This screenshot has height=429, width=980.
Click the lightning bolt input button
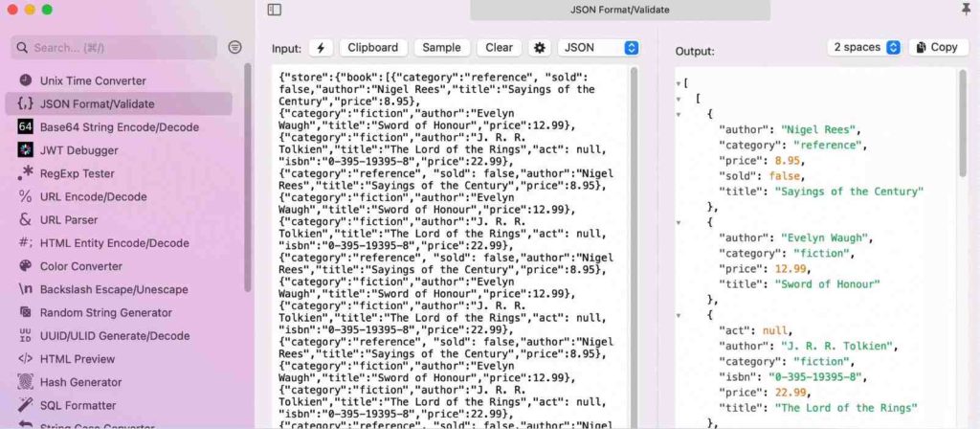click(x=321, y=48)
